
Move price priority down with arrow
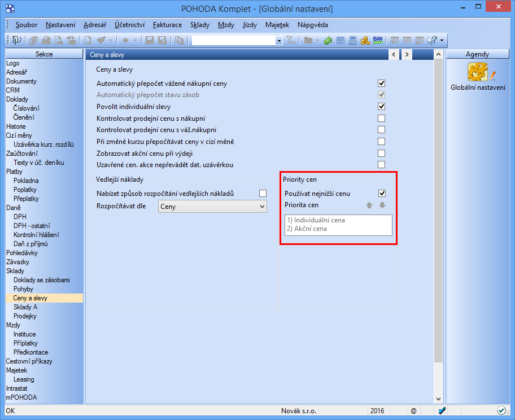point(382,205)
